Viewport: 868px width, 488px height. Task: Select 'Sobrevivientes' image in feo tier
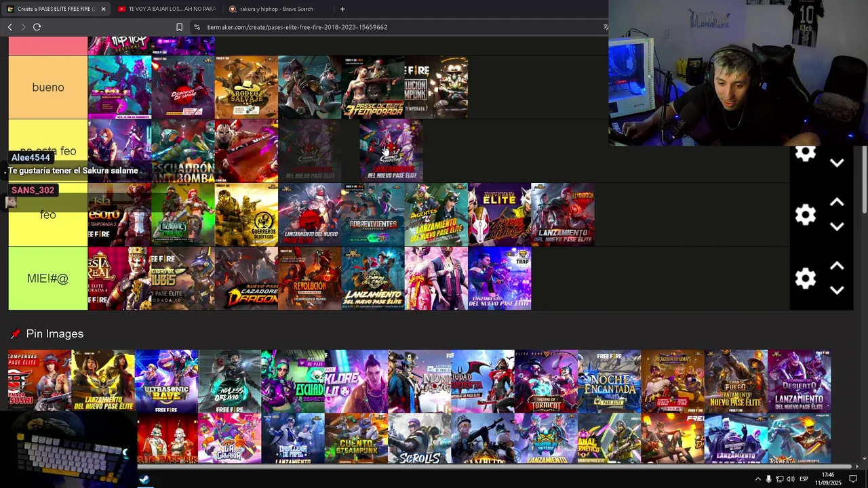[373, 215]
